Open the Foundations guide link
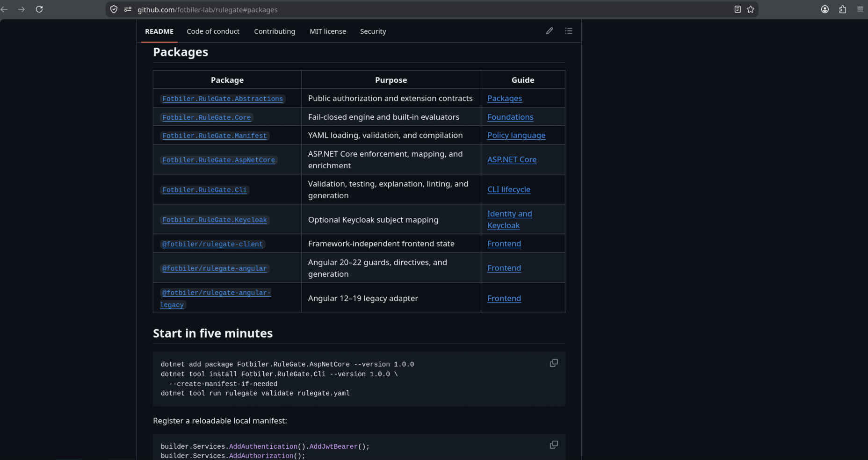 click(510, 117)
